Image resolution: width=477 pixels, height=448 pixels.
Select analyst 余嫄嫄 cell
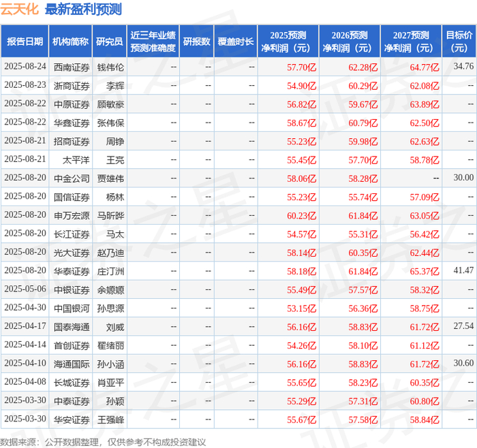pos(110,290)
